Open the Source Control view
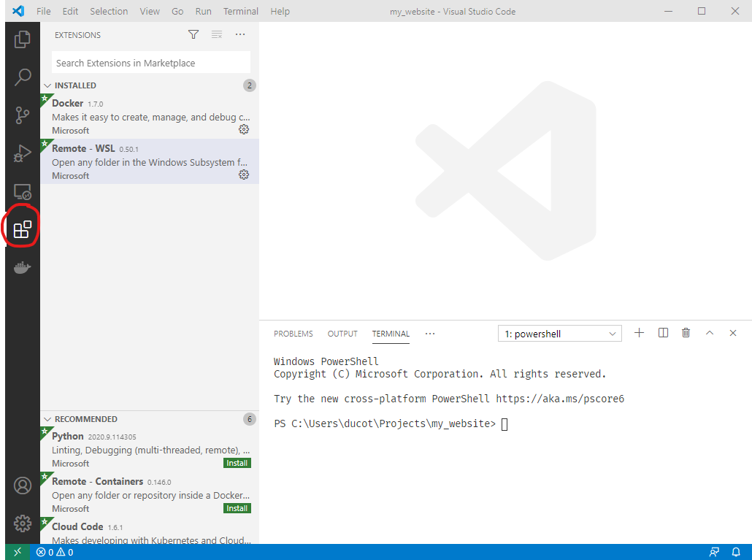 click(23, 115)
